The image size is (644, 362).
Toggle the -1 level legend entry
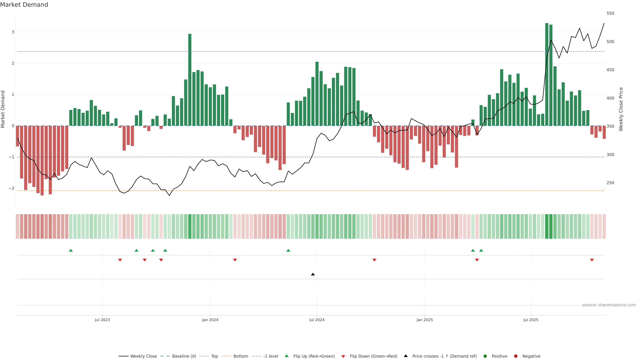pos(271,356)
